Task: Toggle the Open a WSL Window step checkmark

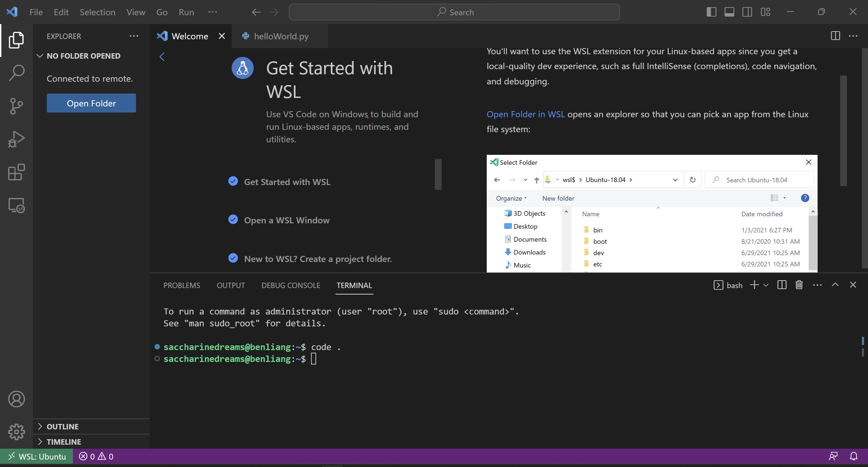Action: (233, 220)
